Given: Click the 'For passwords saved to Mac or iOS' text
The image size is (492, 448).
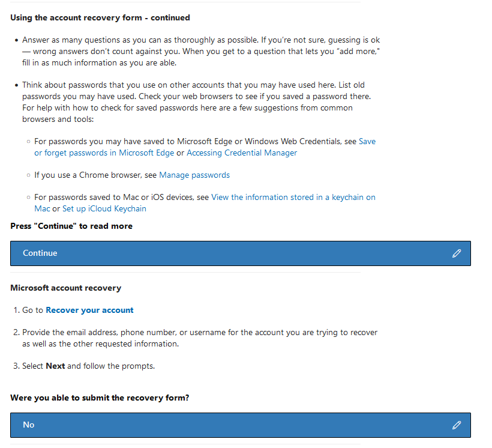Looking at the screenshot, I should click(x=121, y=198).
